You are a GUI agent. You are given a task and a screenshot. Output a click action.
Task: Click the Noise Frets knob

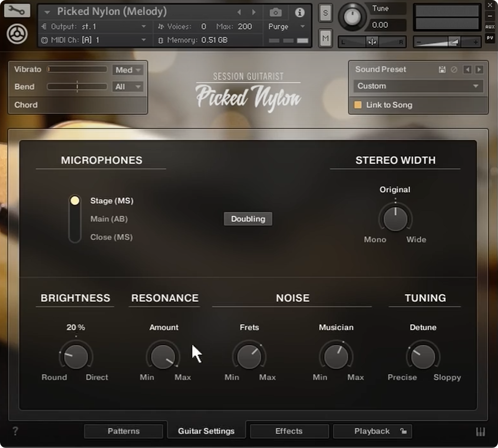pyautogui.click(x=249, y=356)
